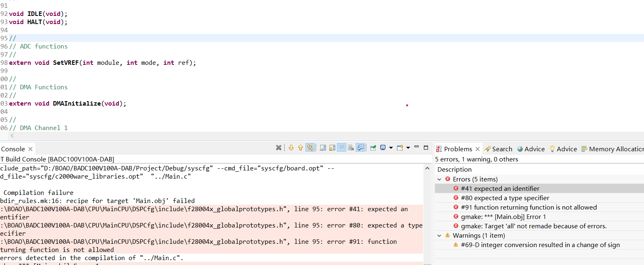Click the Display Selected Console monitor icon

coord(383,148)
